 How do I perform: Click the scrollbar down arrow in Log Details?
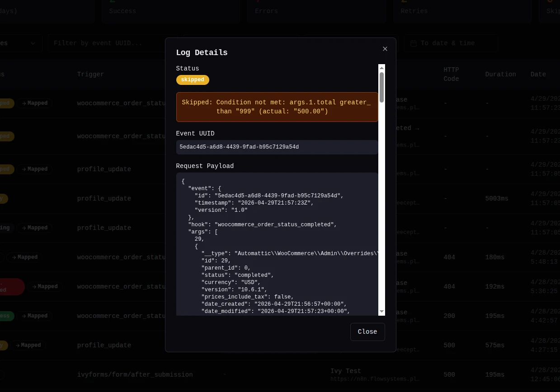point(381,312)
